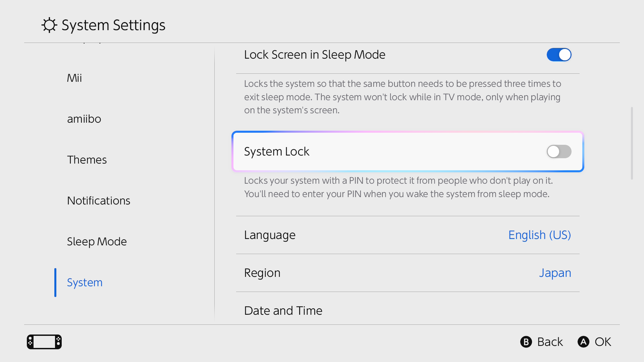Change Language from English (US)
This screenshot has height=362, width=644.
(539, 235)
